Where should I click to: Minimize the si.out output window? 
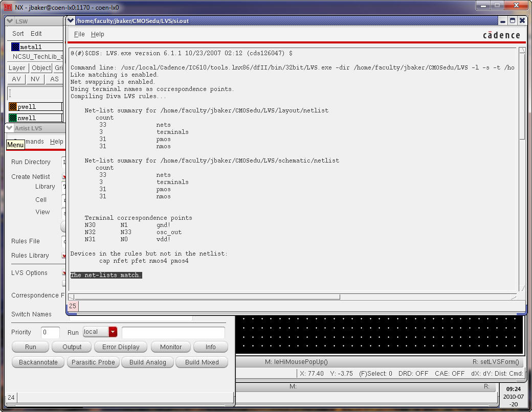click(503, 20)
